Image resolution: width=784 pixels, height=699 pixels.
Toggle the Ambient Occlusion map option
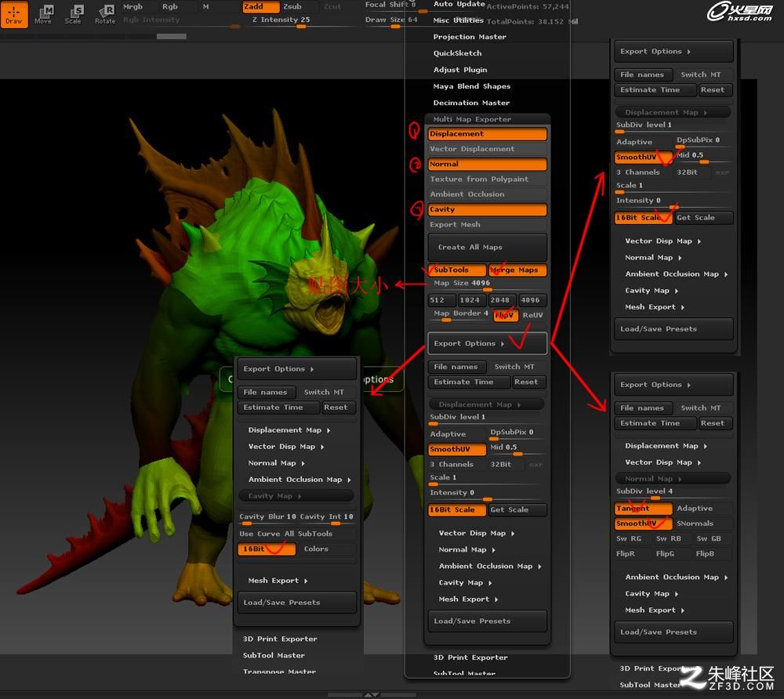pyautogui.click(x=488, y=194)
